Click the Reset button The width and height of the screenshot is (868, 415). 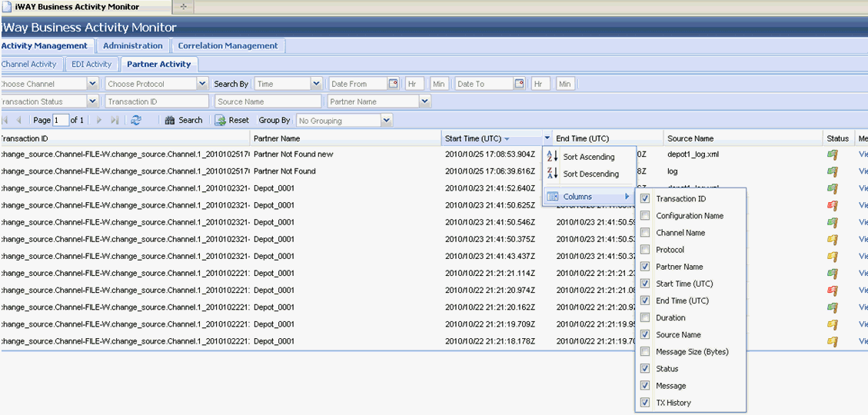(232, 120)
